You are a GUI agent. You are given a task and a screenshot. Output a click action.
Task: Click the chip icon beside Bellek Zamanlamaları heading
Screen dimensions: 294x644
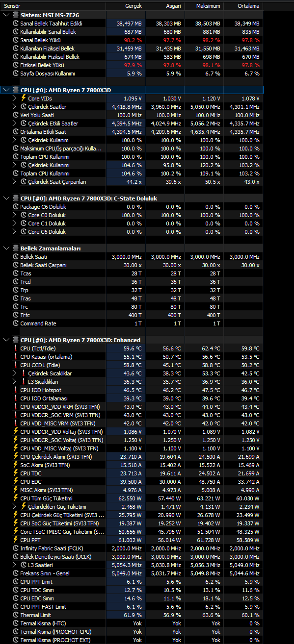point(15,248)
